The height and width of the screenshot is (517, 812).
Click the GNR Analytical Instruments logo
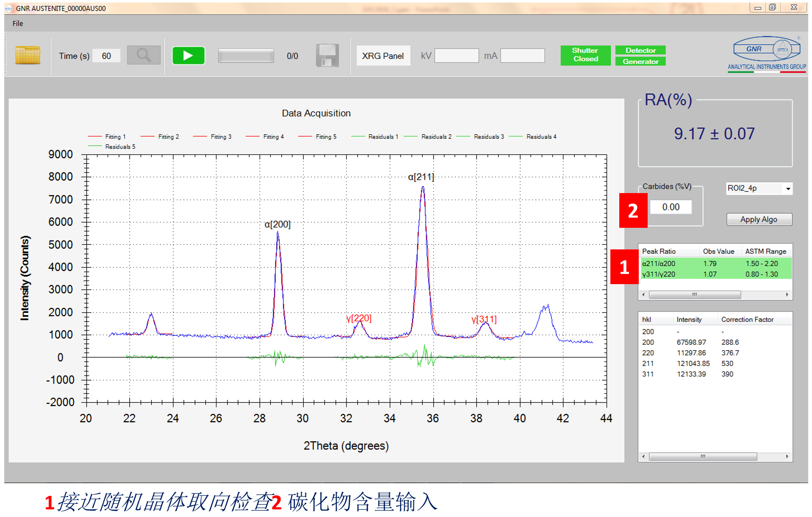(766, 54)
